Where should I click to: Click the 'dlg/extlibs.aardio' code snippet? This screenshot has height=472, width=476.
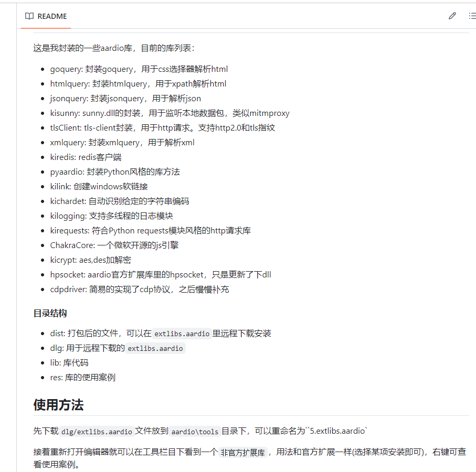pos(97,431)
